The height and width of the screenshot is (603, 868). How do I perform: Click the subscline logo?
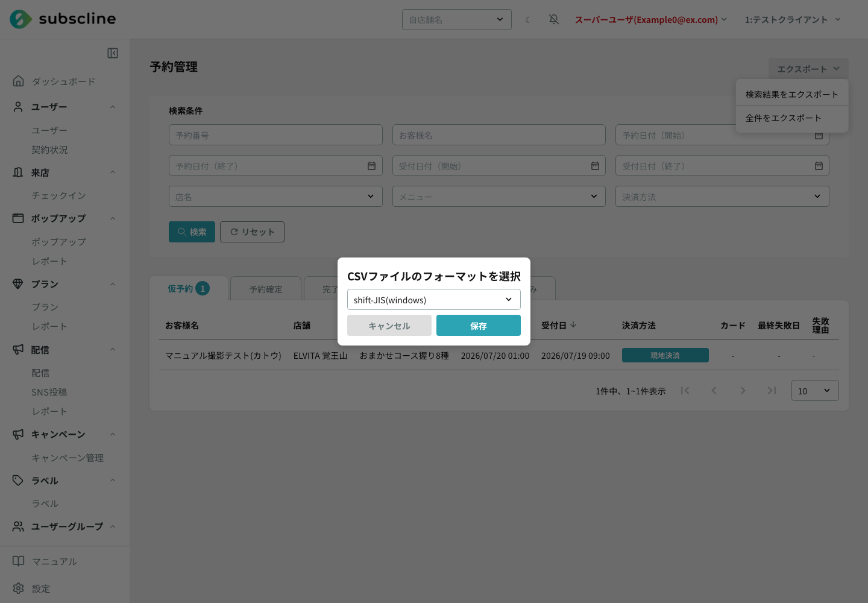[63, 19]
